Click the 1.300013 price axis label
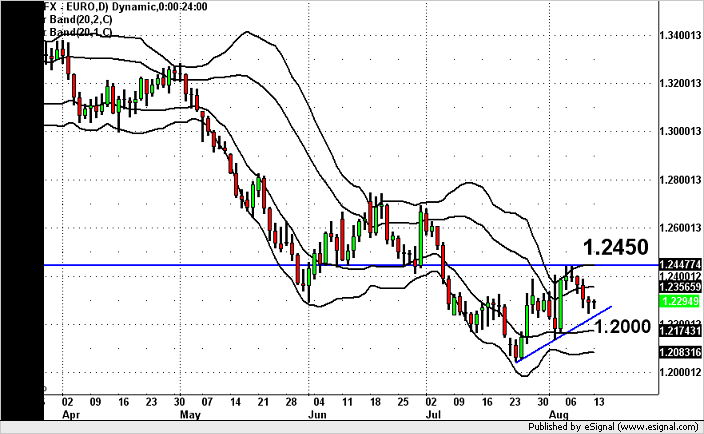The width and height of the screenshot is (704, 434). click(680, 132)
